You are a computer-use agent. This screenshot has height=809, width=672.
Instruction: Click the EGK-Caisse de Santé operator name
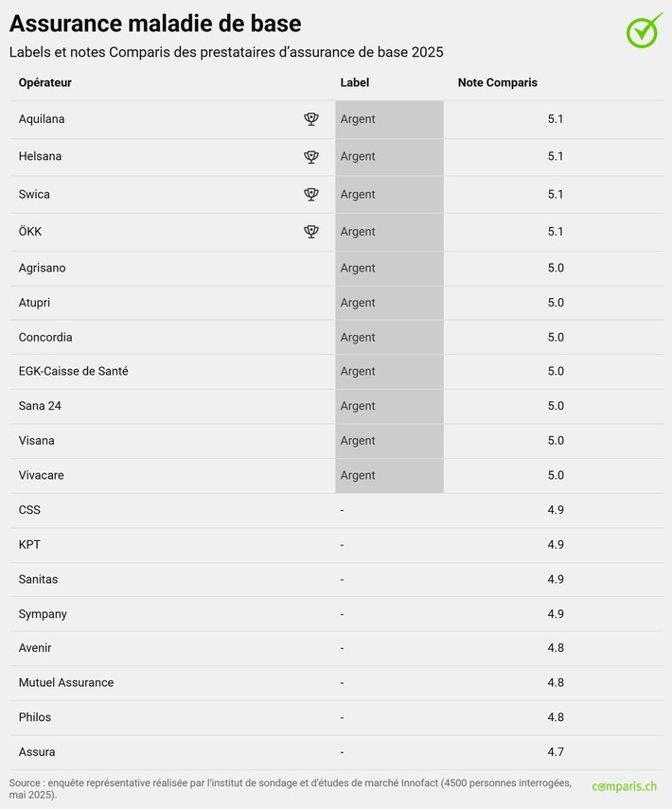(74, 371)
